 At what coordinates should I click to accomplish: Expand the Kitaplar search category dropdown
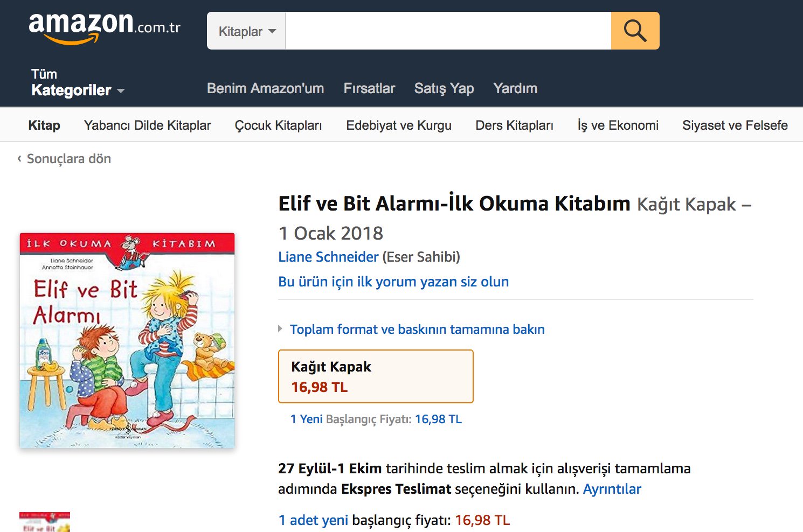247,31
